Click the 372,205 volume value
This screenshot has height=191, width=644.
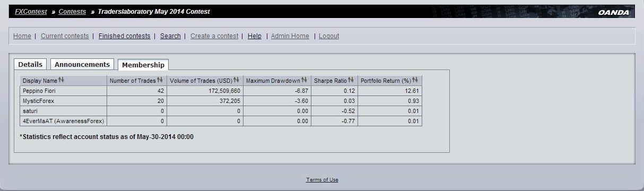[230, 101]
